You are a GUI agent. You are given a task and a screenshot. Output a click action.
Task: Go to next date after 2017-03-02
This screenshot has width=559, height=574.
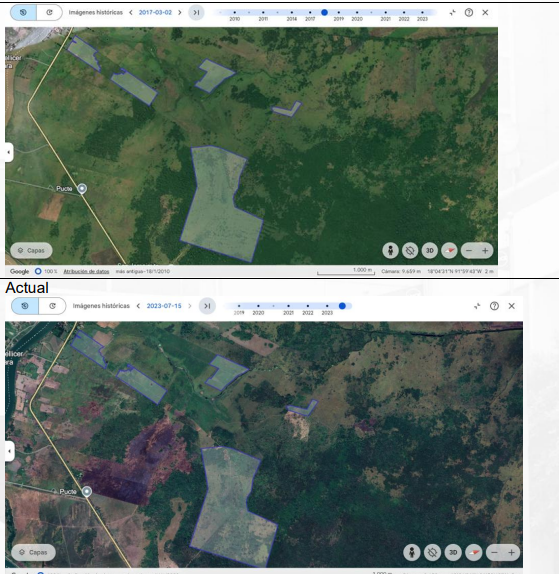coord(180,12)
